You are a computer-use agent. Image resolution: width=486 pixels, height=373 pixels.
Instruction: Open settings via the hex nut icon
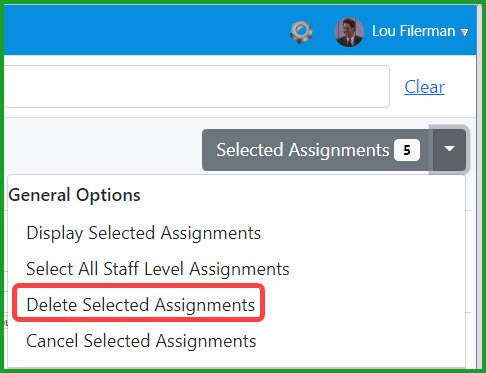pos(301,32)
